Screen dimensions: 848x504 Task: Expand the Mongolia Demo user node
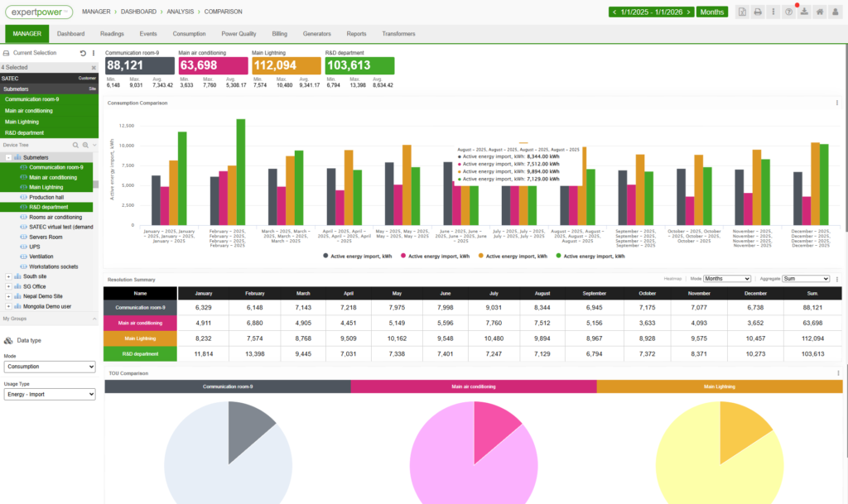(x=8, y=307)
